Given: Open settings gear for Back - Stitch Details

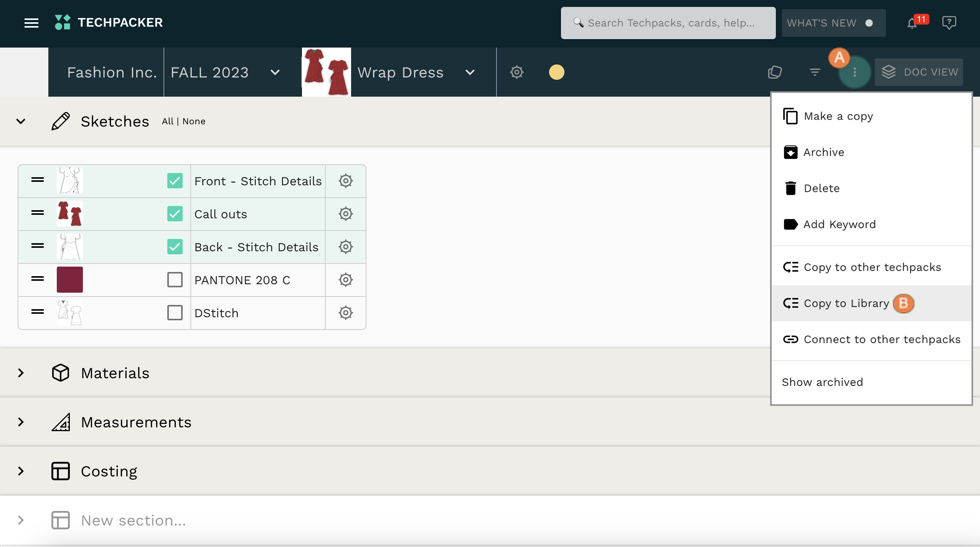Looking at the screenshot, I should [346, 247].
